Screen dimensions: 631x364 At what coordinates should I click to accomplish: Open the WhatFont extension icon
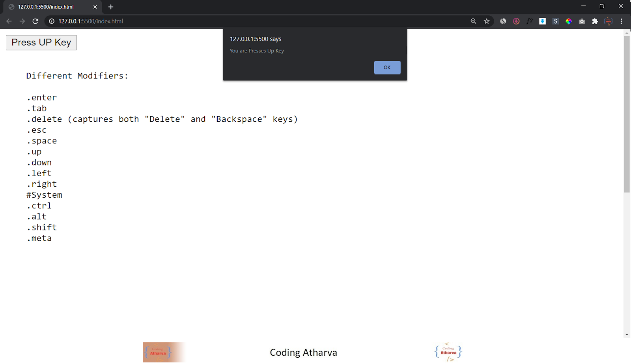coord(529,21)
